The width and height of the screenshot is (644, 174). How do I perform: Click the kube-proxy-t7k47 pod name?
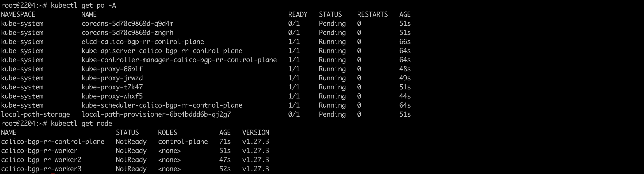112,87
